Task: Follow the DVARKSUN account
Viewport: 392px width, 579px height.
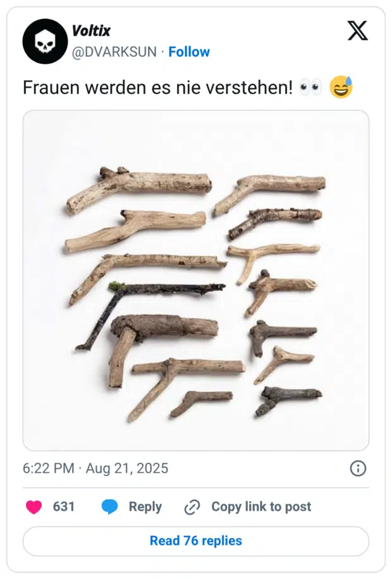Action: coord(189,52)
